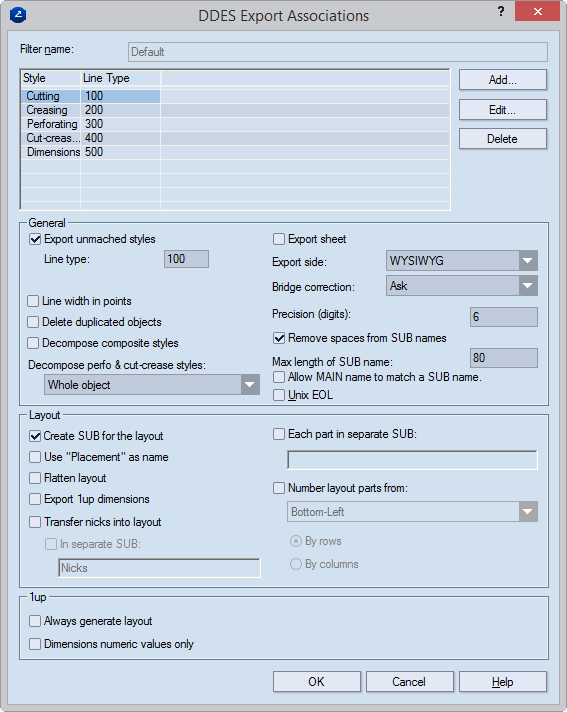Confirm with the OK button
This screenshot has height=712, width=567.
coord(316,682)
